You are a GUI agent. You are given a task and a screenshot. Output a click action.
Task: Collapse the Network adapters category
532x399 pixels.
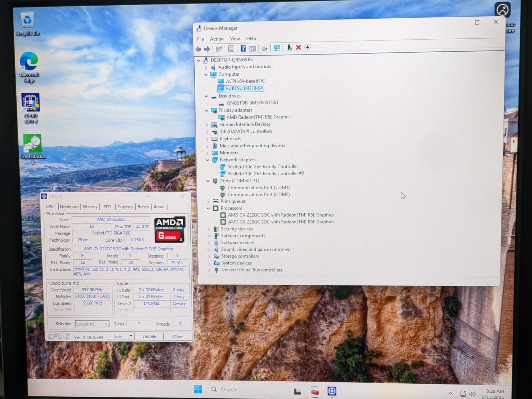click(x=207, y=160)
